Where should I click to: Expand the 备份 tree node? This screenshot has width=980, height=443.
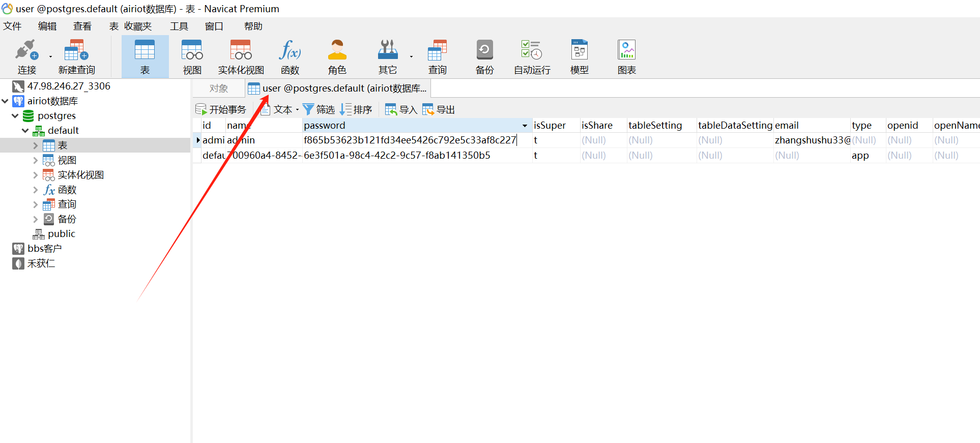click(x=35, y=219)
